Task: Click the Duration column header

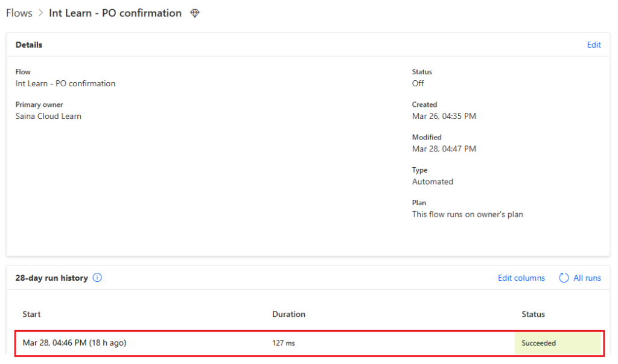Action: coord(288,315)
